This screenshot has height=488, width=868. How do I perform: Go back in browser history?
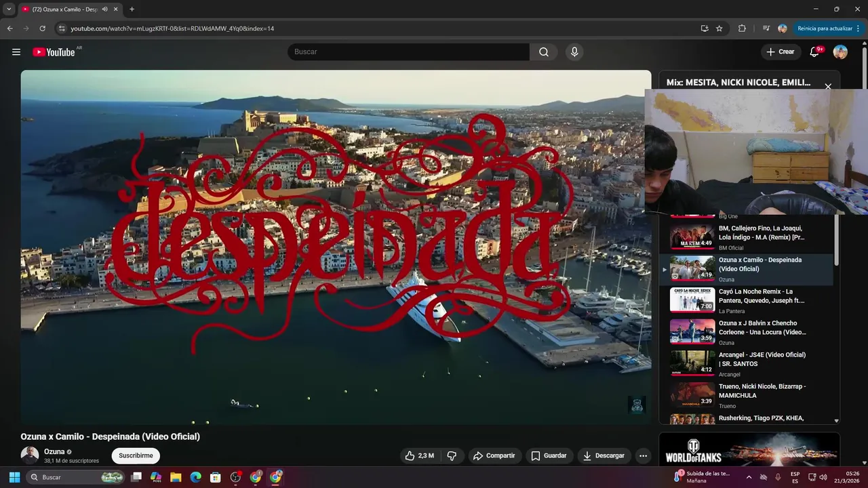tap(9, 28)
